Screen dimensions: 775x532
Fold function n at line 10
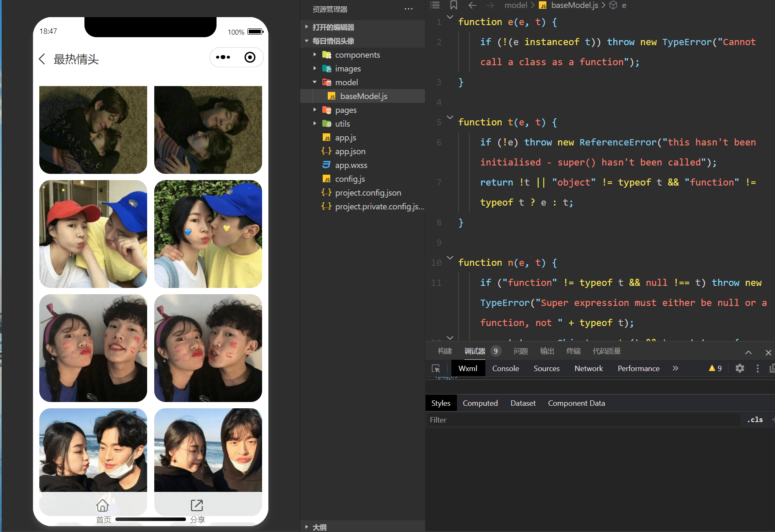pos(450,258)
